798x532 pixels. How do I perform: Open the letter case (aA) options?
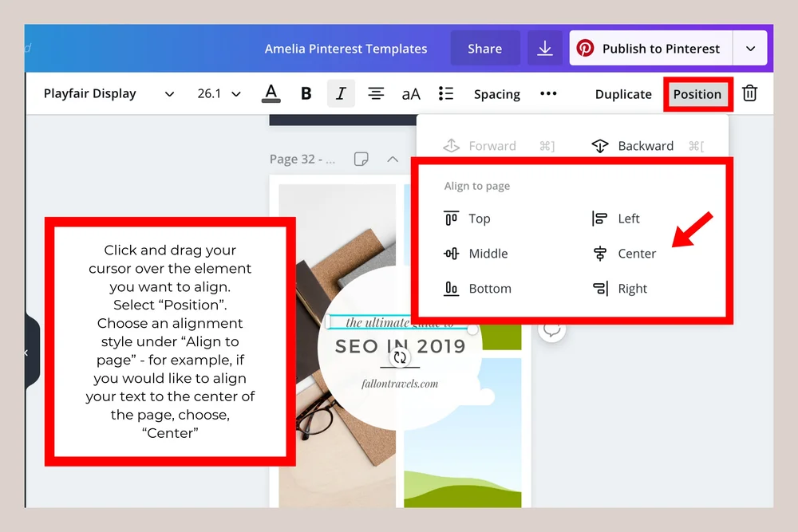[410, 93]
